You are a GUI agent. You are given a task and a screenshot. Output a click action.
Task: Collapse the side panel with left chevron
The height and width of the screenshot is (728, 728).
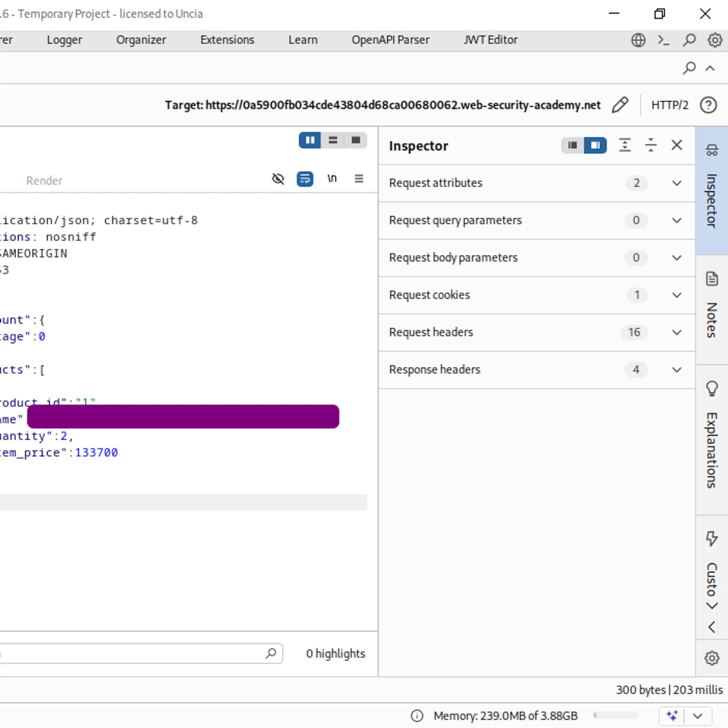pyautogui.click(x=712, y=627)
